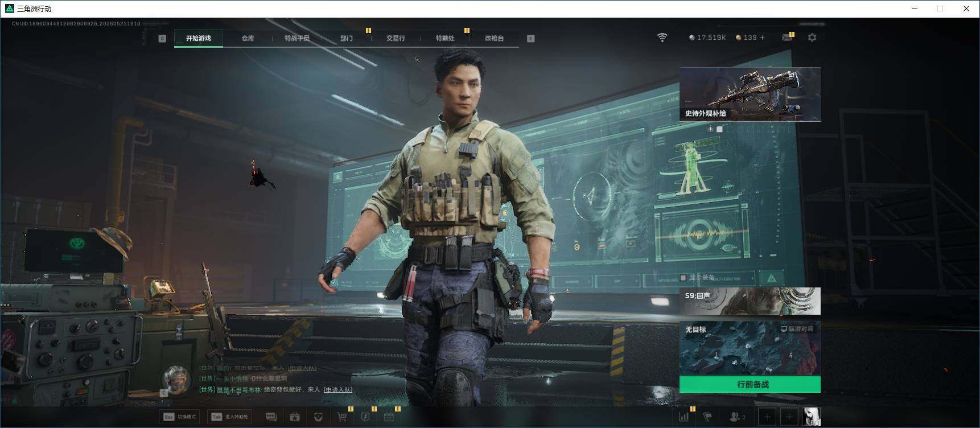Open the star briefcase icon in bottom bar
Screen dimensions: 980x428
[x=295, y=417]
